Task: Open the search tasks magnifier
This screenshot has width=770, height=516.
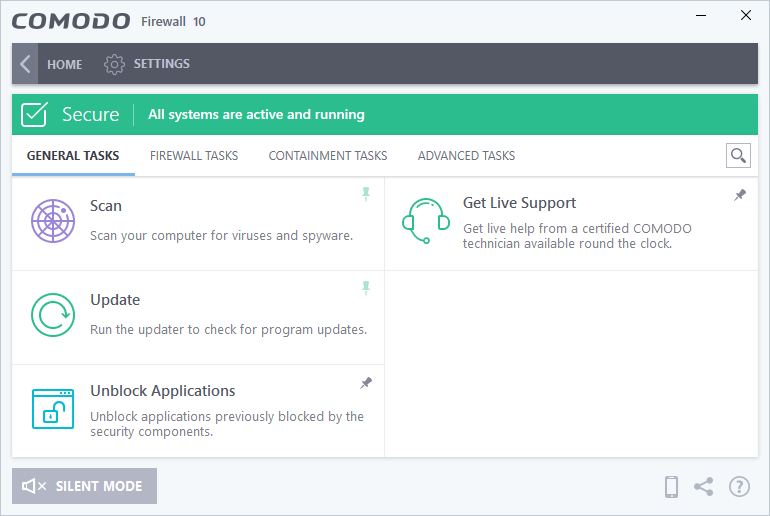Action: click(x=738, y=155)
